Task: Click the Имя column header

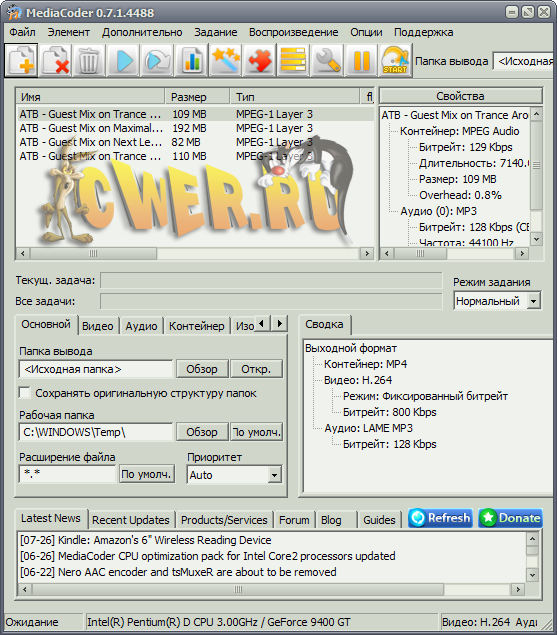Action: pos(90,97)
